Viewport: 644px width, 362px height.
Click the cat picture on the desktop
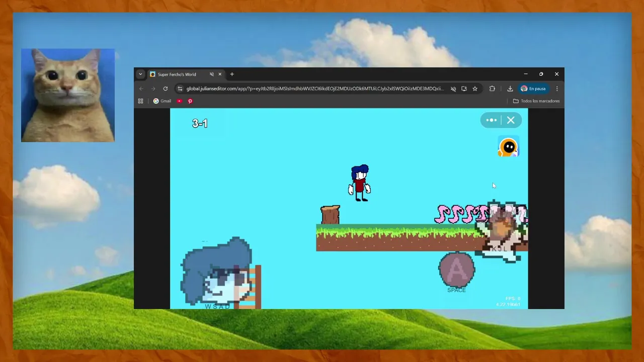[x=68, y=95]
